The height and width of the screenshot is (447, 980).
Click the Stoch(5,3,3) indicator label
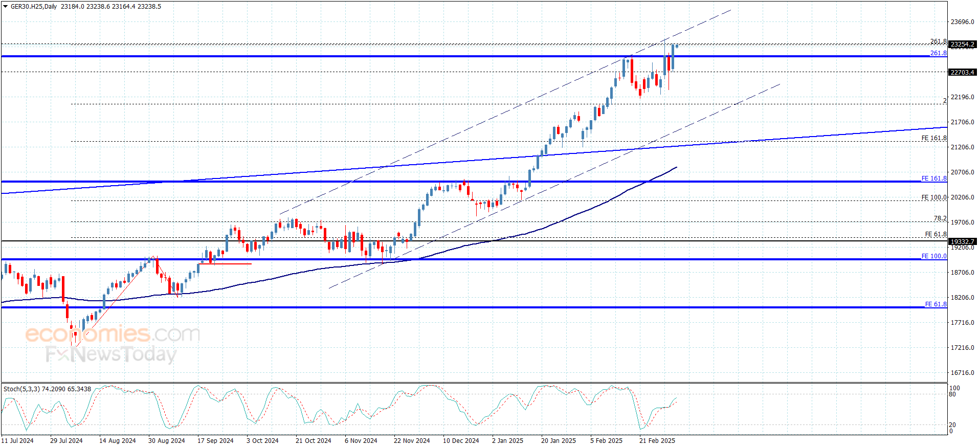47,389
